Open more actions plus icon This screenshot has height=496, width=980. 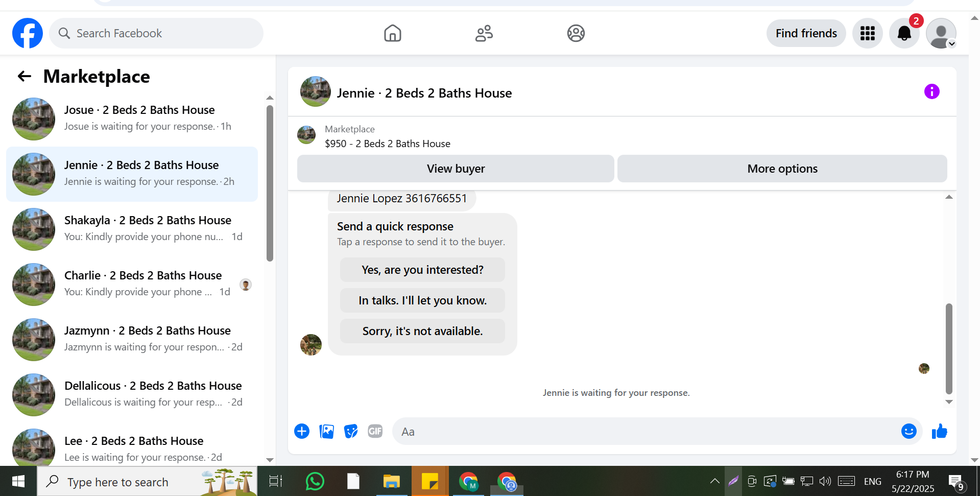(302, 432)
